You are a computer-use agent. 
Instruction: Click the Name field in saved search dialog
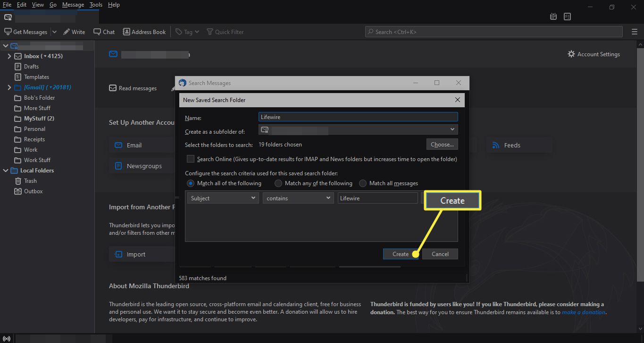click(x=358, y=117)
